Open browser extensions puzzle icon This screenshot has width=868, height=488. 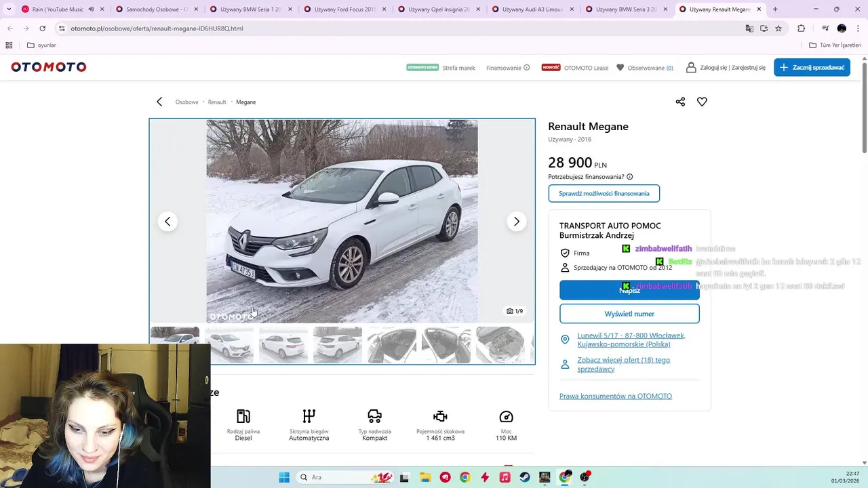(x=802, y=28)
